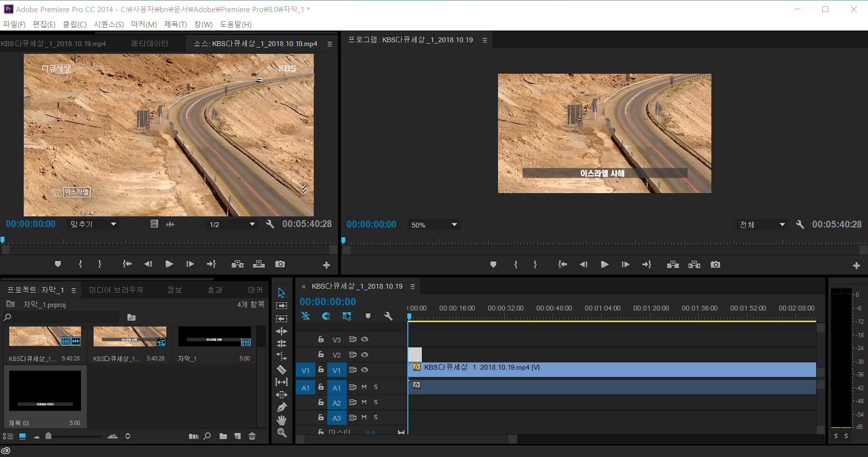Click Project panel search field

pos(61,317)
